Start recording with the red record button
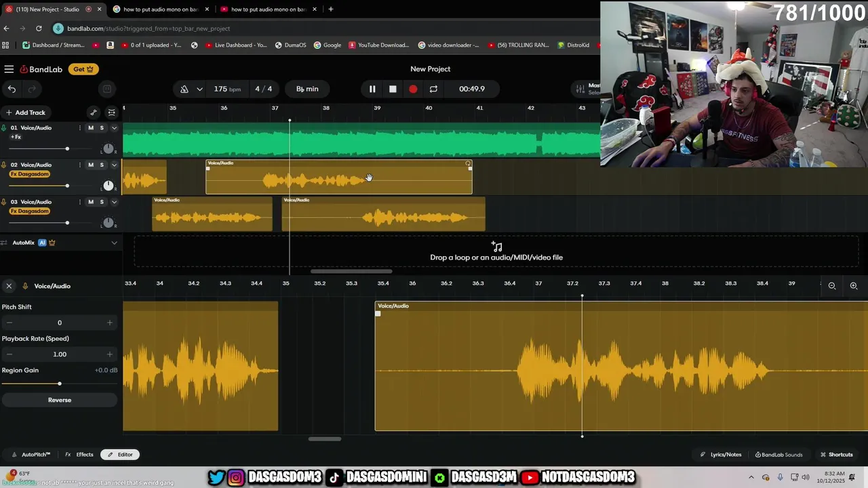This screenshot has height=488, width=868. (x=413, y=89)
